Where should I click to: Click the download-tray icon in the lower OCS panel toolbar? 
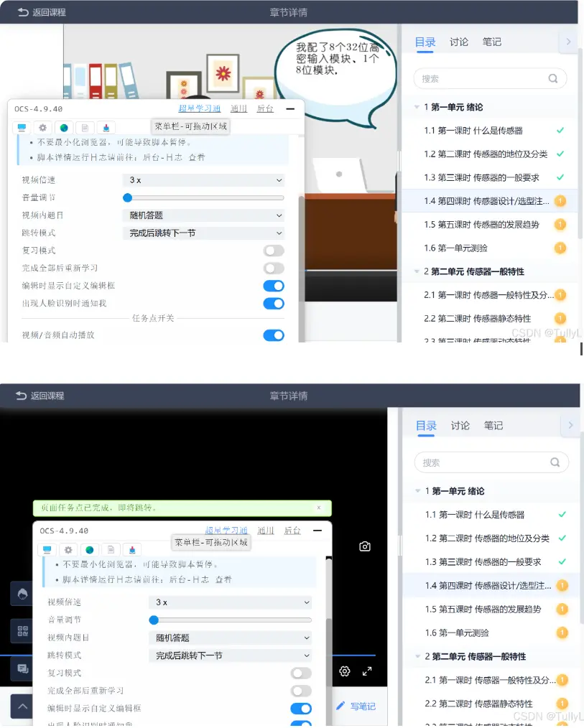coord(132,550)
